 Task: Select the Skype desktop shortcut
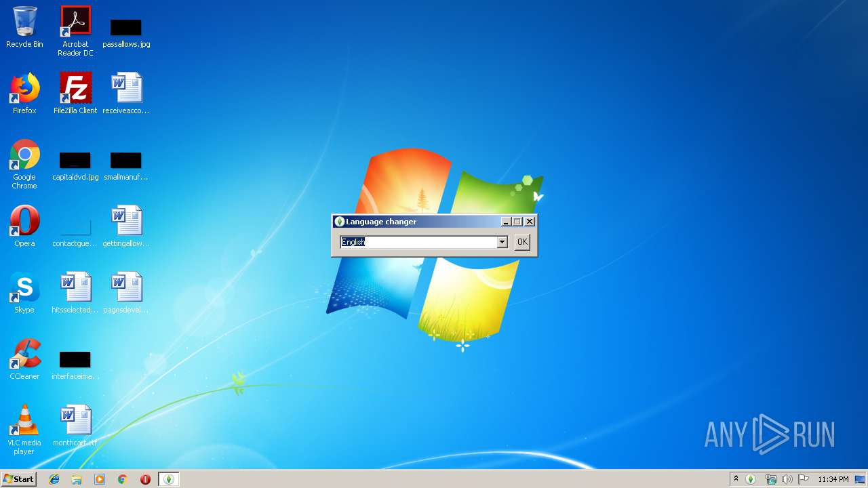coord(24,293)
